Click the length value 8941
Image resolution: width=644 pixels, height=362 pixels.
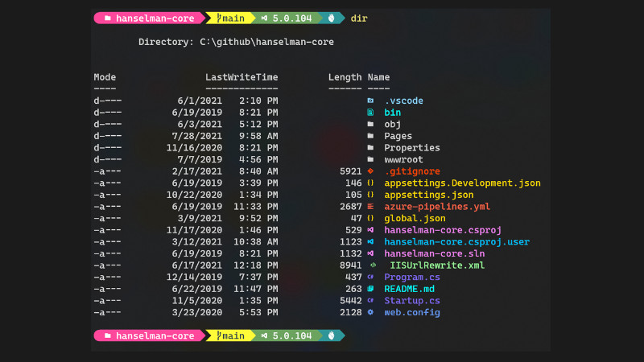click(351, 265)
